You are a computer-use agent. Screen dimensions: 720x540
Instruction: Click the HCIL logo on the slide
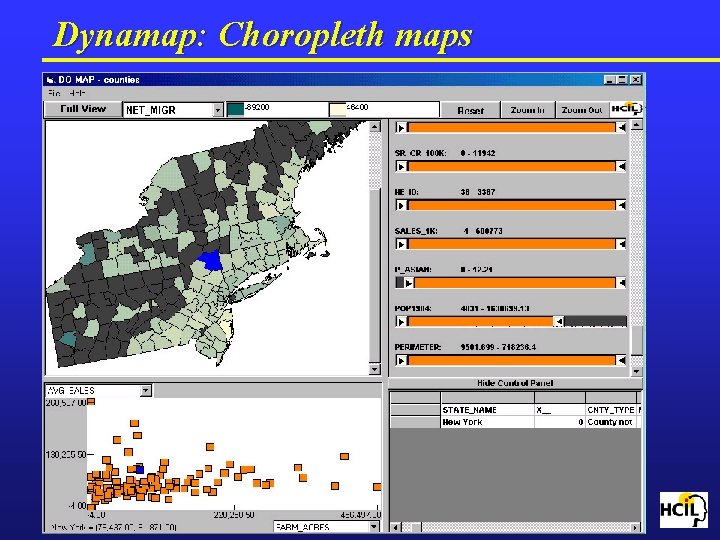pos(684,510)
